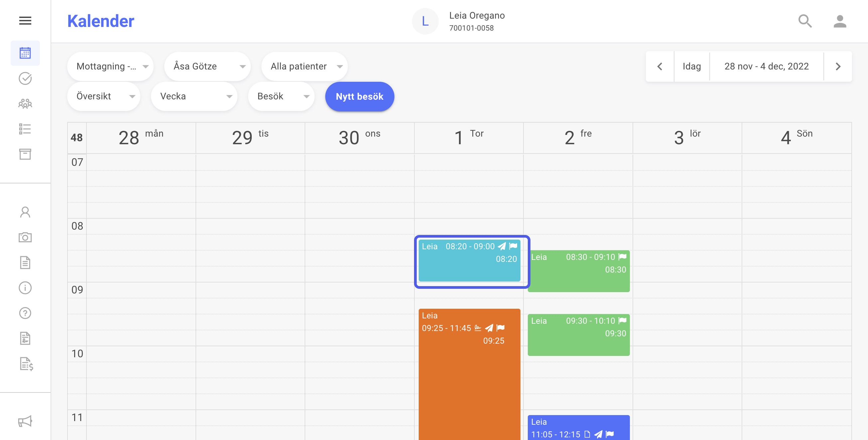Viewport: 868px width, 440px height.
Task: Go to previous week with left chevron
Action: point(660,66)
